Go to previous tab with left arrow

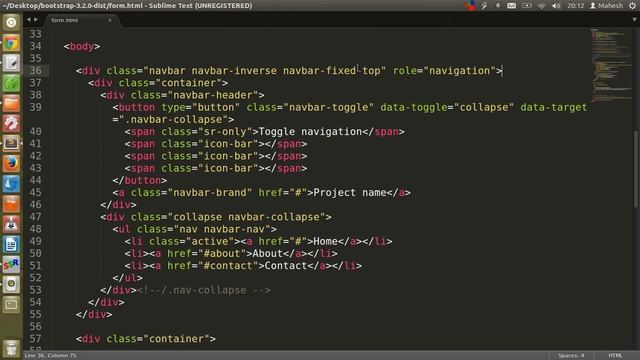pos(29,20)
